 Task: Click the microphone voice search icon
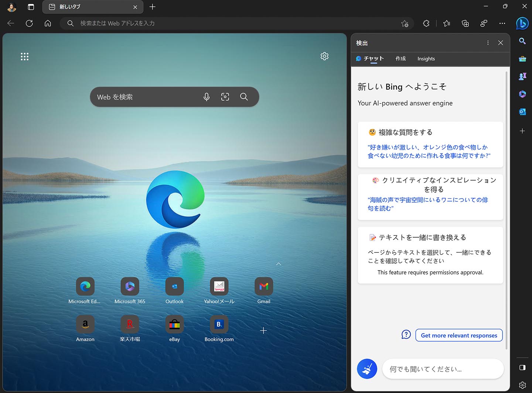click(x=207, y=97)
